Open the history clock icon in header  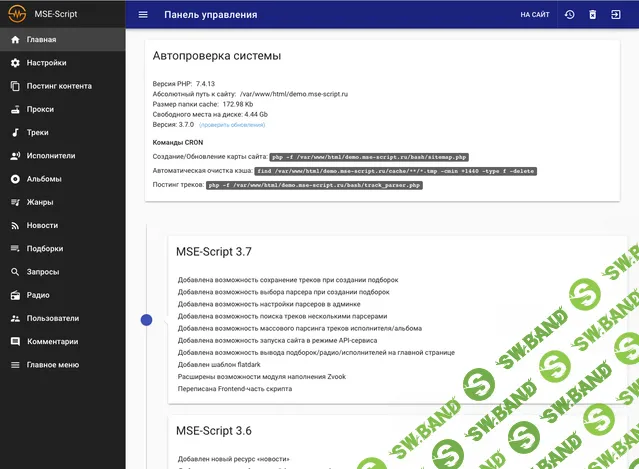569,15
